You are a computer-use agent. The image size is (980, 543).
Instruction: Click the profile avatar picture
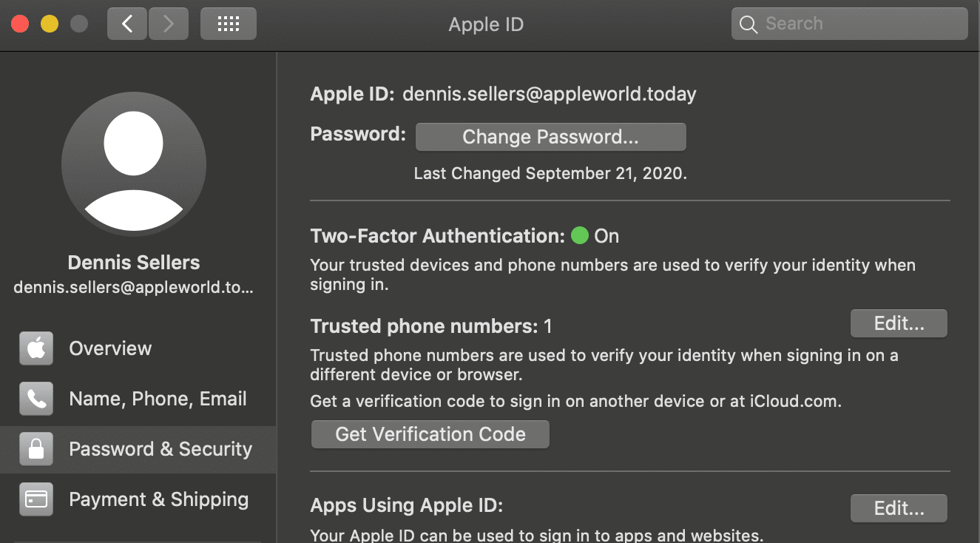coord(134,164)
